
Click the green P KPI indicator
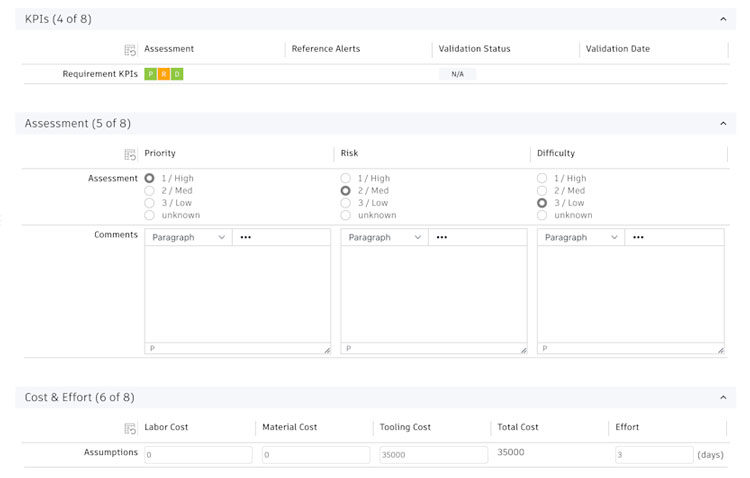[x=150, y=74]
